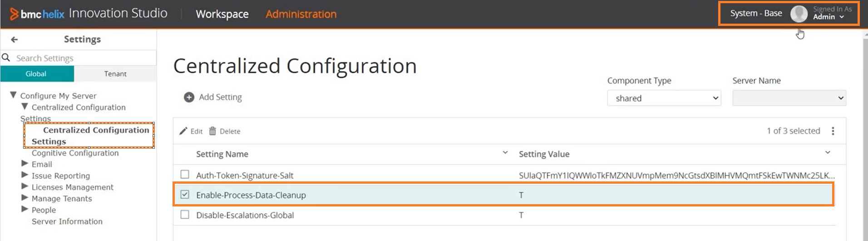Image resolution: width=868 pixels, height=241 pixels.
Task: Open the Server Name dropdown
Action: 789,98
